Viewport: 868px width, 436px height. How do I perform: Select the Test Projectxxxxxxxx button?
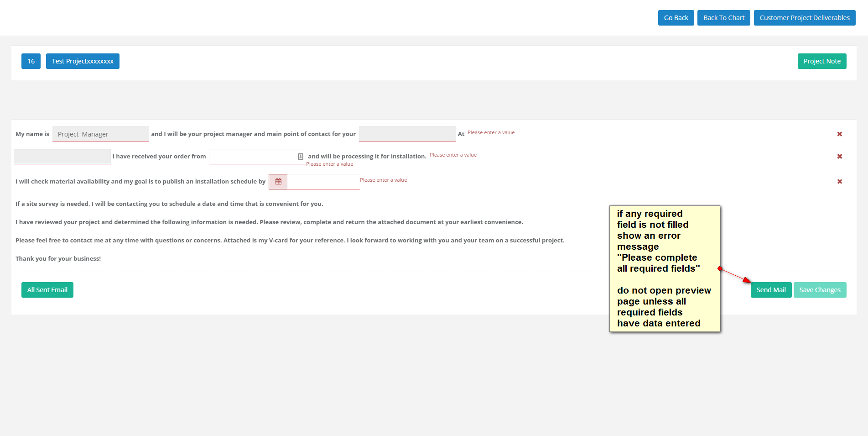[83, 61]
